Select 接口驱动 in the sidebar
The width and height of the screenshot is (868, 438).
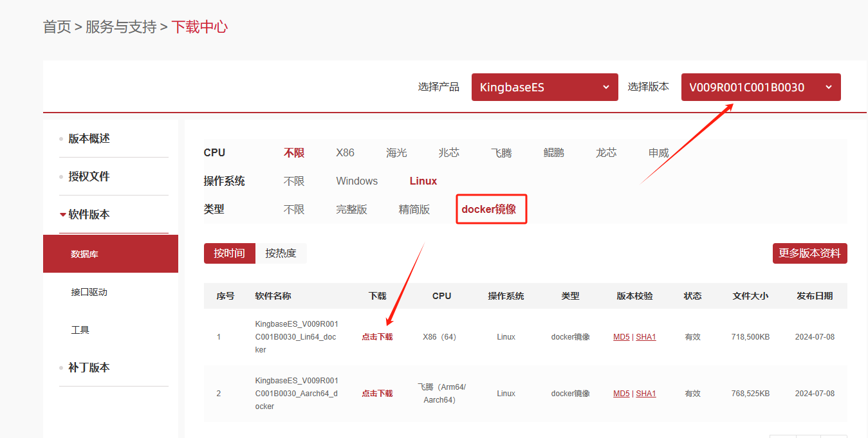click(89, 292)
